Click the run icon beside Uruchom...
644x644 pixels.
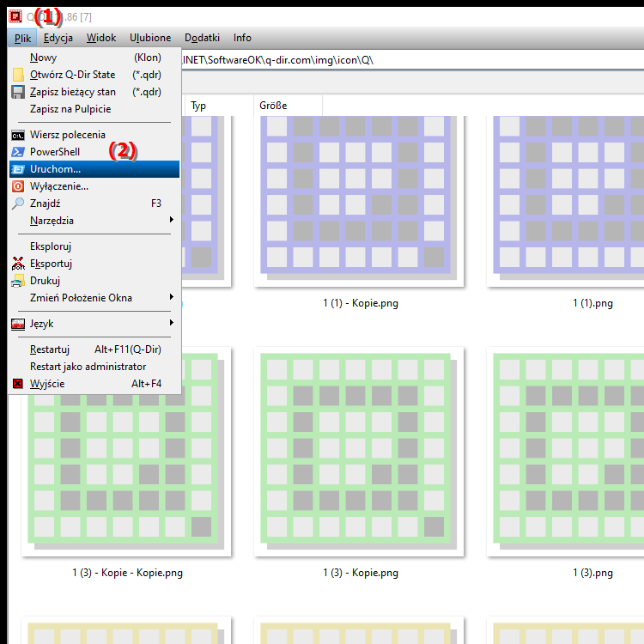18,169
